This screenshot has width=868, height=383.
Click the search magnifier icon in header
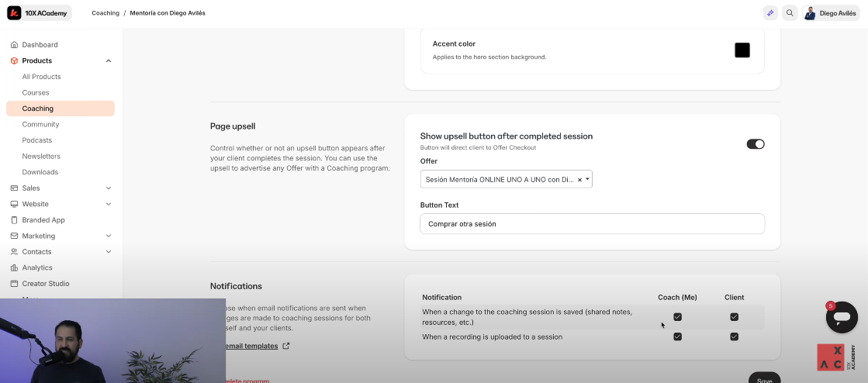790,13
